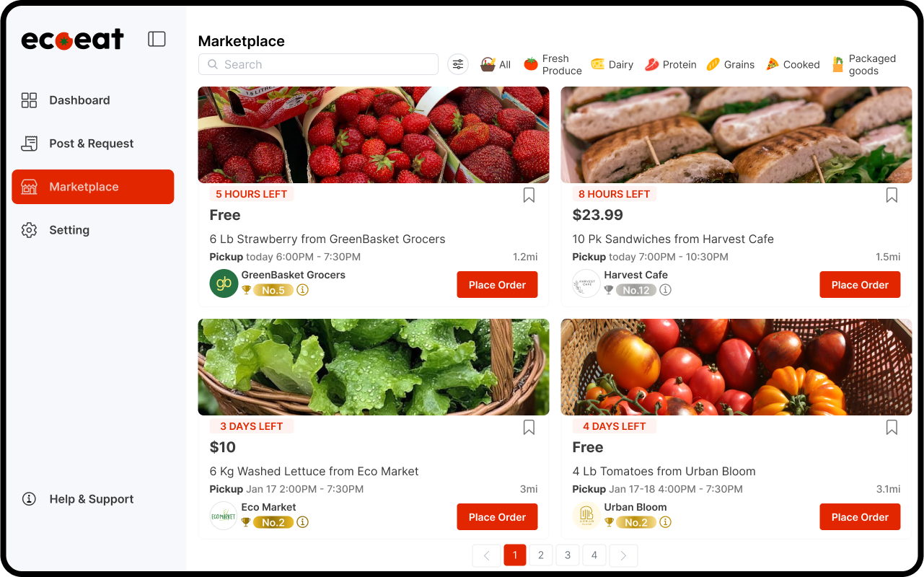Save the tomatoes listing bookmark

[892, 427]
